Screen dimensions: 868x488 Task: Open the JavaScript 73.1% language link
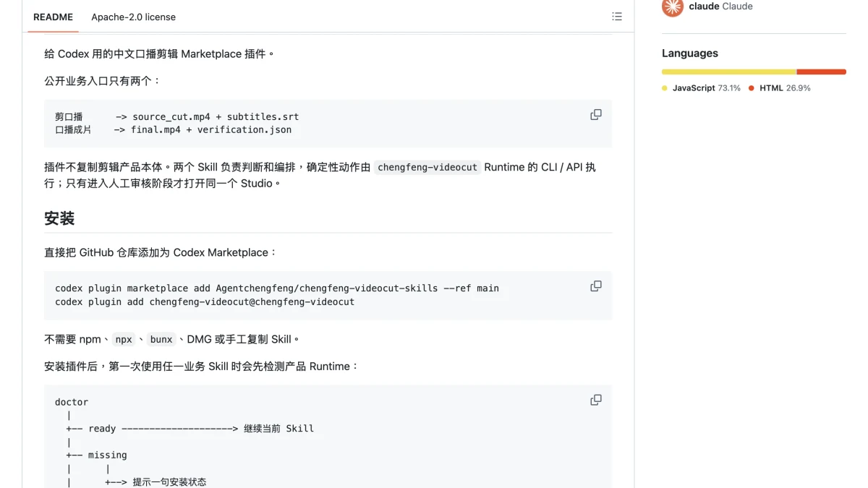click(x=701, y=88)
